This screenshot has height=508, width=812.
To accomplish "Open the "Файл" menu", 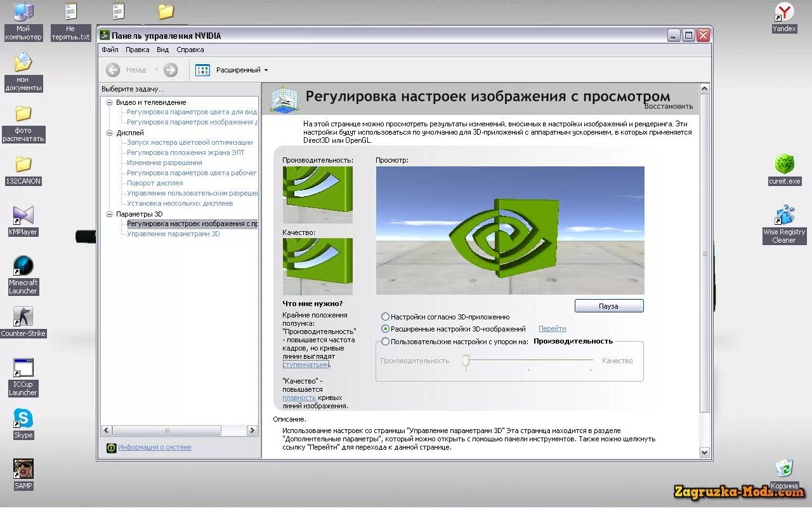I will pos(110,50).
